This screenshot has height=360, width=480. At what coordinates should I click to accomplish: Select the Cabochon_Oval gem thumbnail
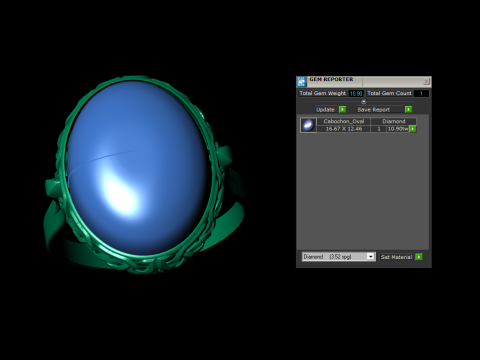point(308,125)
